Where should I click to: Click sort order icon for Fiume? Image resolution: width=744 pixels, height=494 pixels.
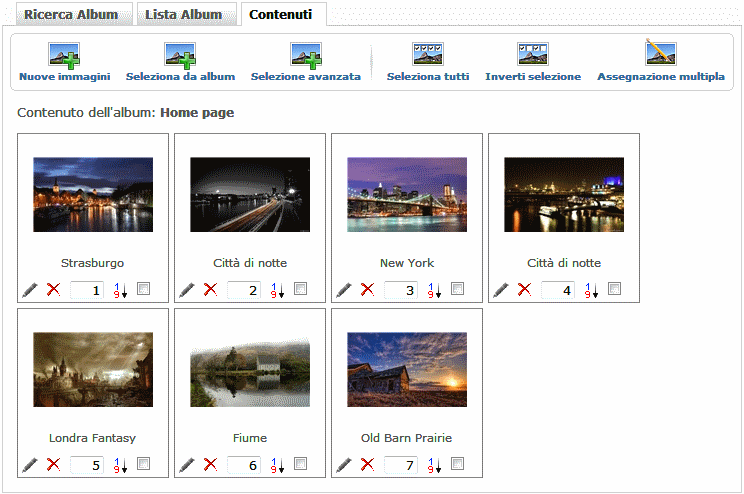point(277,465)
